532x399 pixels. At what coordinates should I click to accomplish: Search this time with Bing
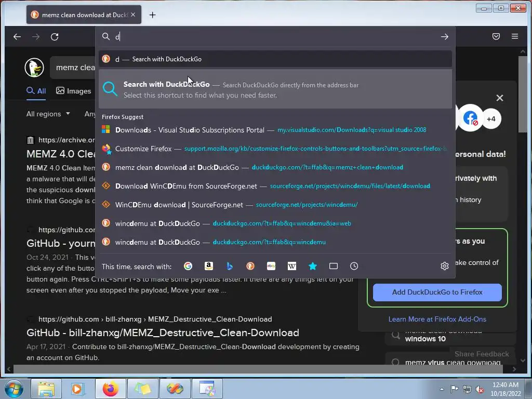coord(230,267)
